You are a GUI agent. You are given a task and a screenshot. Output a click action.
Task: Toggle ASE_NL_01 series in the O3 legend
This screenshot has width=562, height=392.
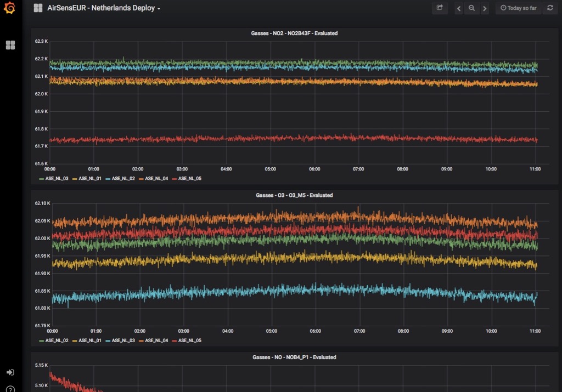click(90, 340)
